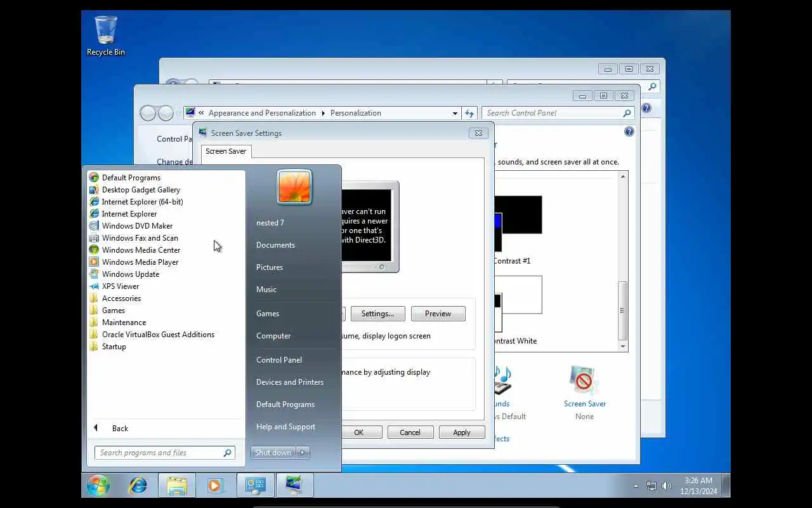Open Help and Support
The image size is (812, 508).
[x=285, y=427]
